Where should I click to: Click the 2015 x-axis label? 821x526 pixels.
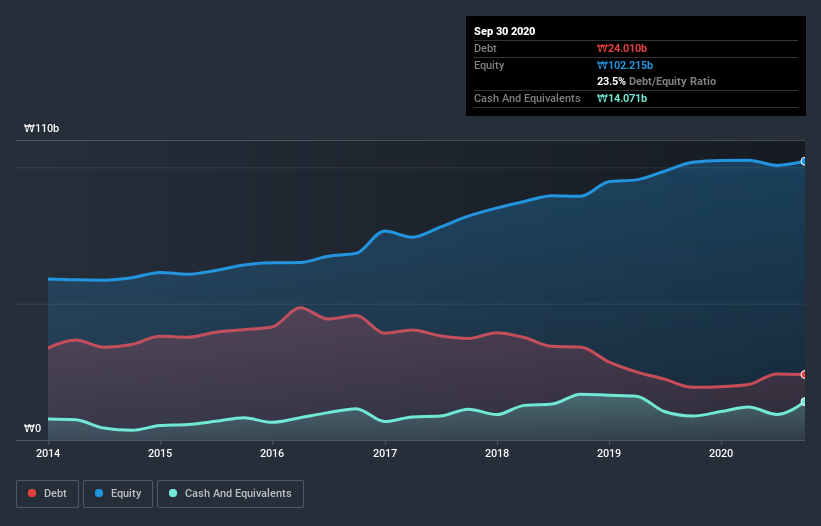tap(160, 453)
